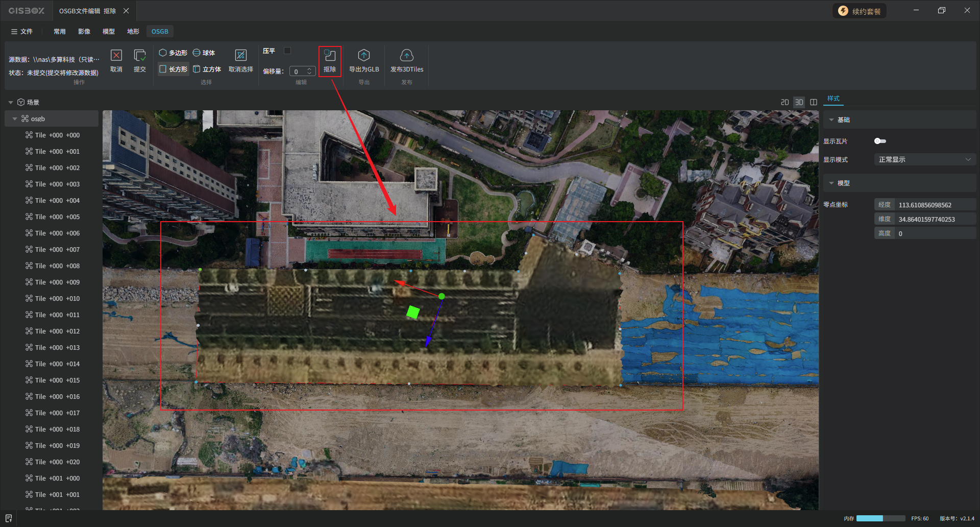Select the 多边形 polygon selection tool
This screenshot has width=980, height=527.
pos(173,53)
